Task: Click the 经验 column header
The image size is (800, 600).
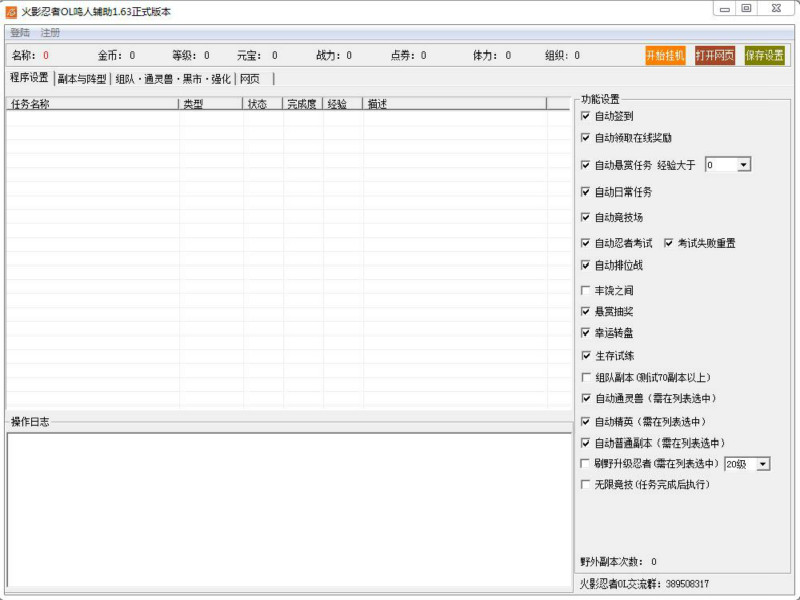Action: tap(343, 104)
